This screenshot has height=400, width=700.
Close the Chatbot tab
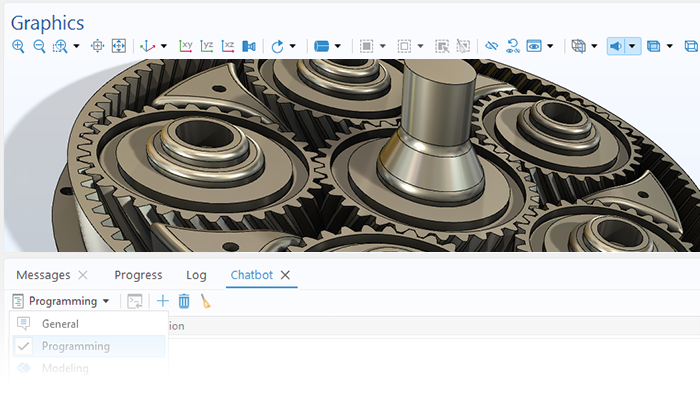coord(285,275)
